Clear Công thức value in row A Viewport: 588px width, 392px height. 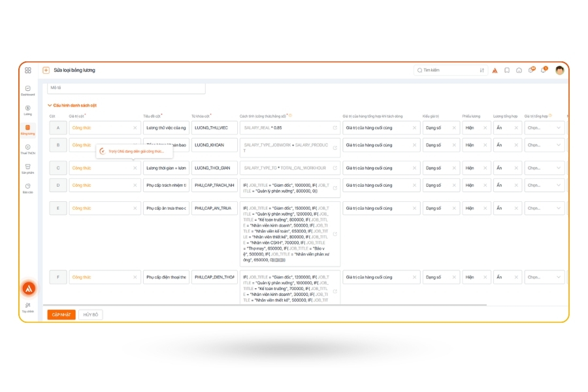coord(135,128)
